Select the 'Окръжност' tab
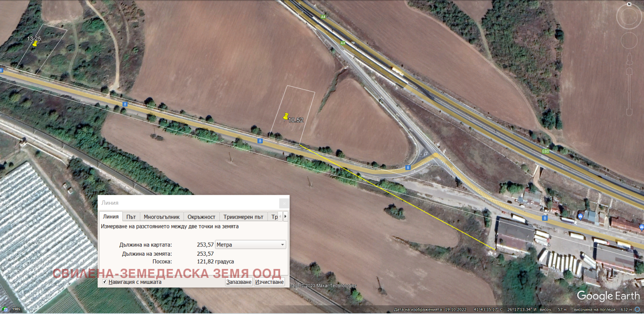This screenshot has height=314, width=644. (201, 217)
